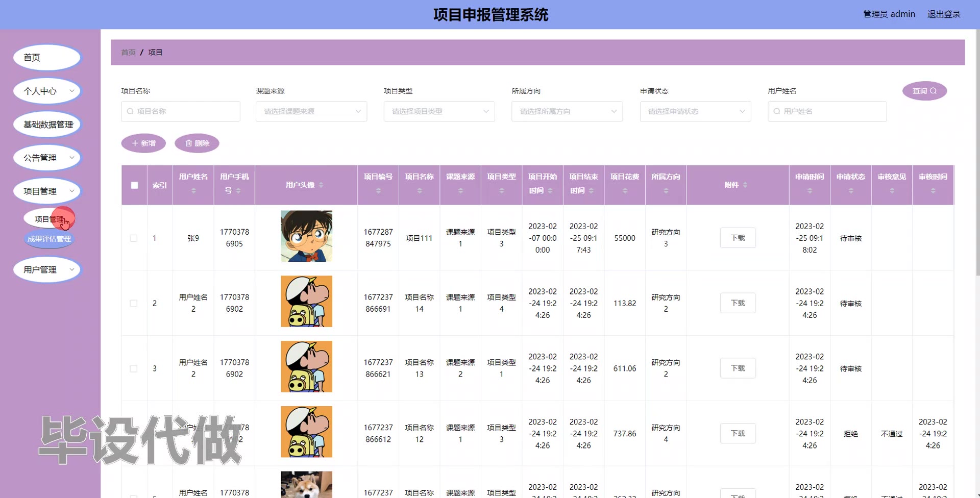Expand 公告管理 sidebar menu
Screen dimensions: 980x498
[x=47, y=158]
